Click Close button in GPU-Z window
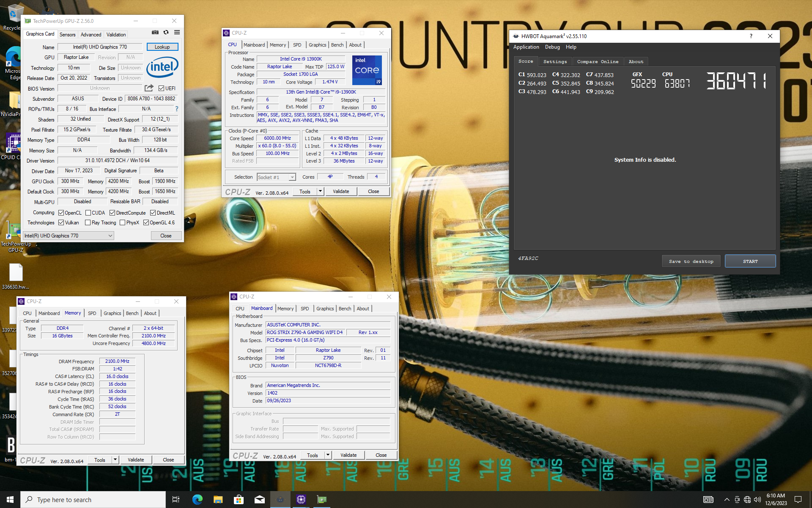 [166, 236]
